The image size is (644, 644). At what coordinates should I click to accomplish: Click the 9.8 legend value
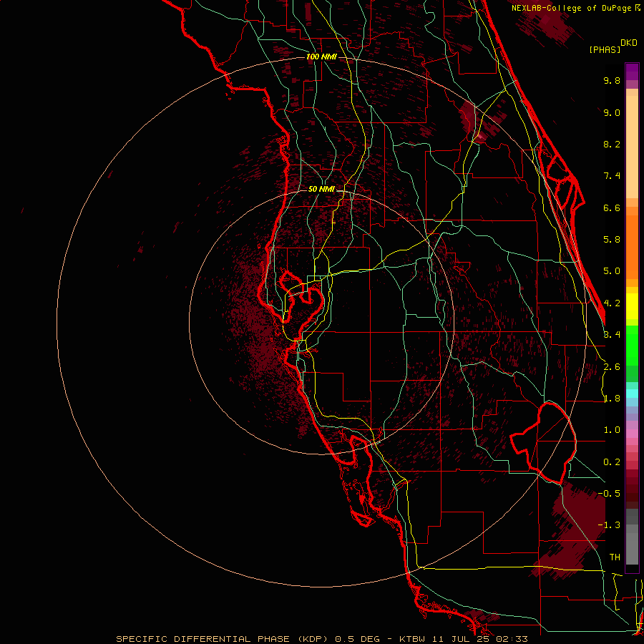coord(612,80)
